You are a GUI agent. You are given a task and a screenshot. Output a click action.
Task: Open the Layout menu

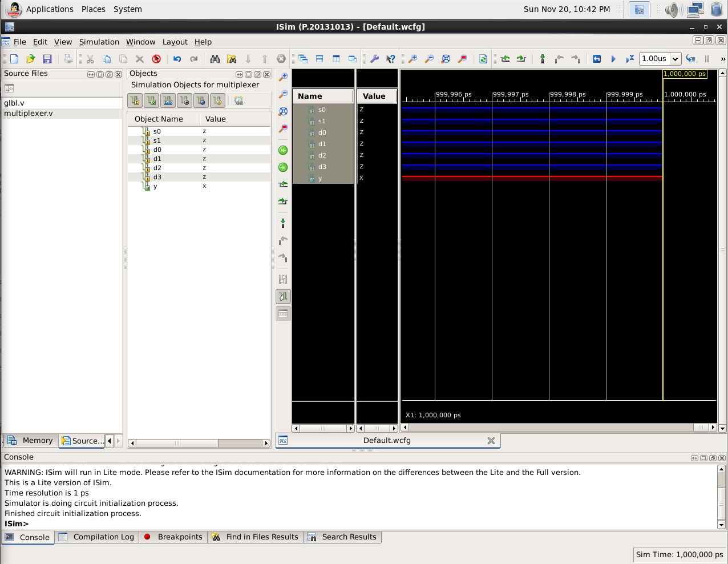coord(175,42)
